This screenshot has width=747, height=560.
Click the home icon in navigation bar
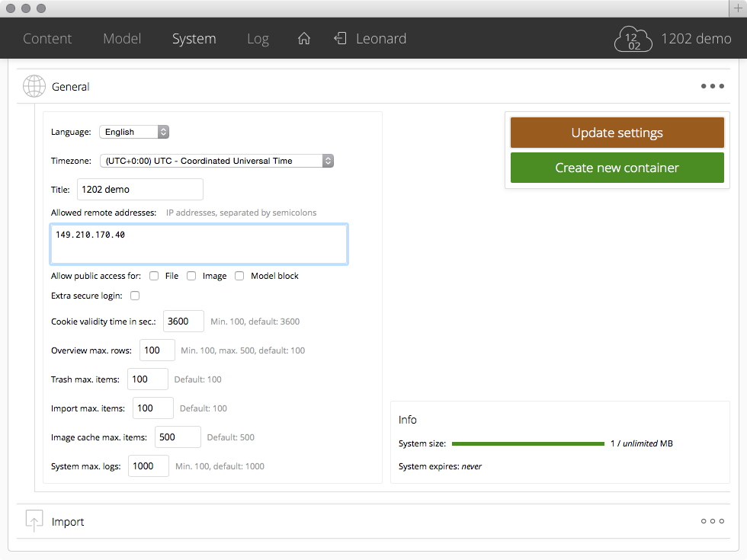[303, 39]
